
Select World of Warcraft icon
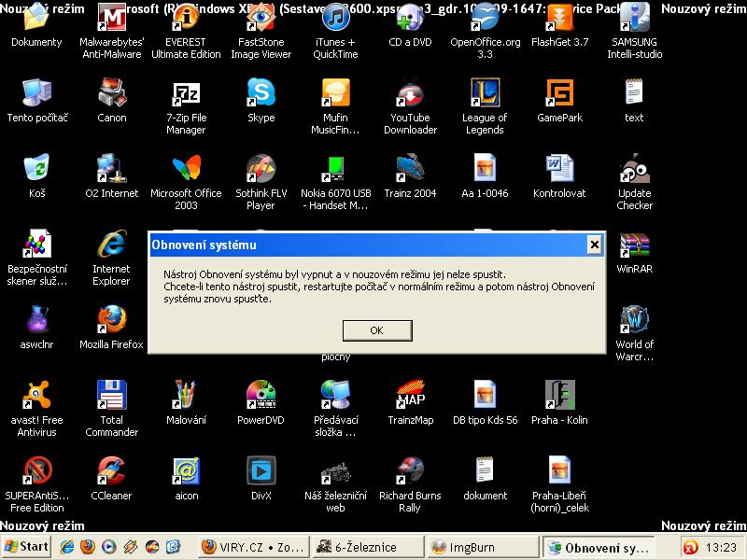point(635,319)
